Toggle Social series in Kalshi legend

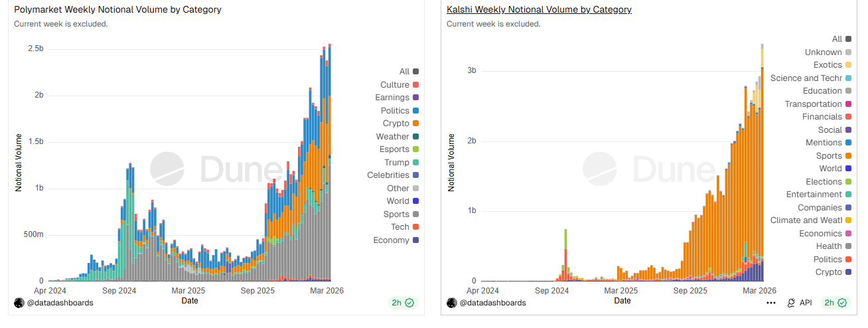pos(835,129)
